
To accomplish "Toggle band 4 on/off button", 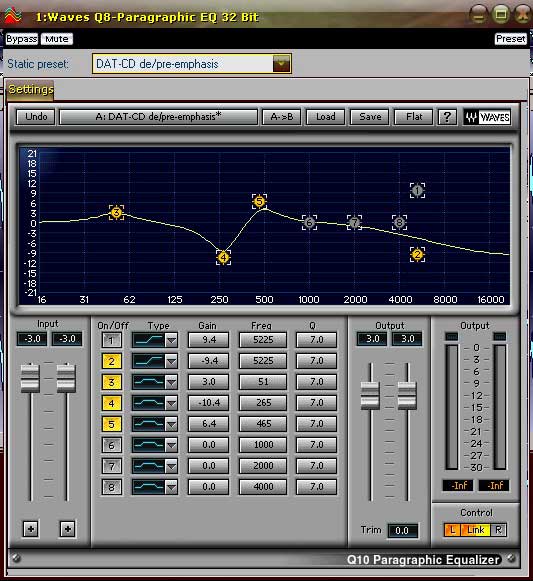I will click(112, 403).
